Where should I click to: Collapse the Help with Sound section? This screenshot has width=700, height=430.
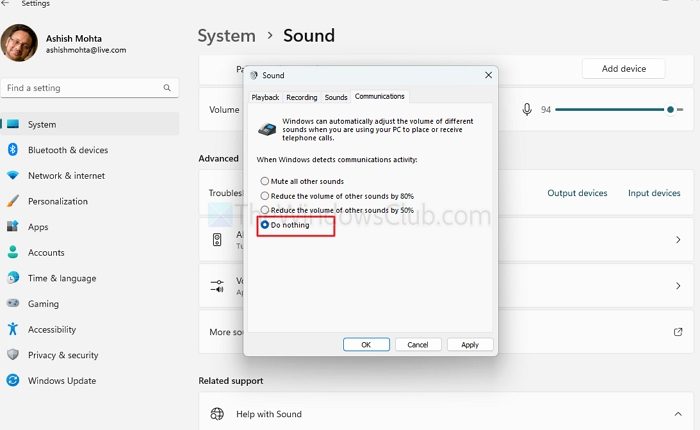tap(678, 414)
